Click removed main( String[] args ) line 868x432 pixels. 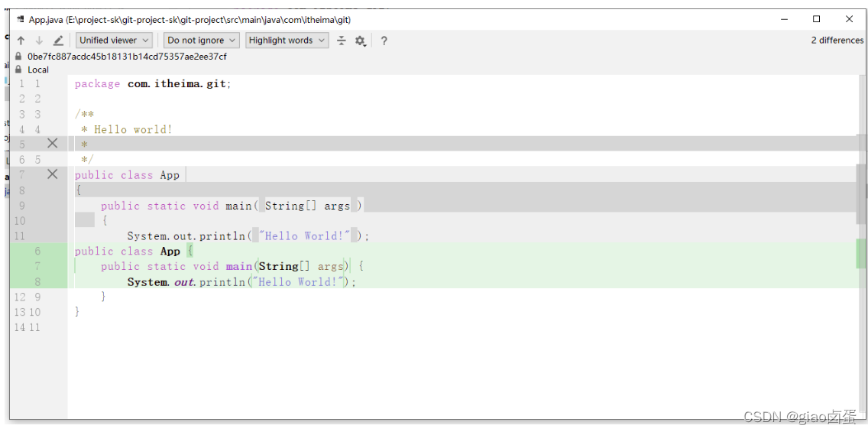[x=232, y=206]
